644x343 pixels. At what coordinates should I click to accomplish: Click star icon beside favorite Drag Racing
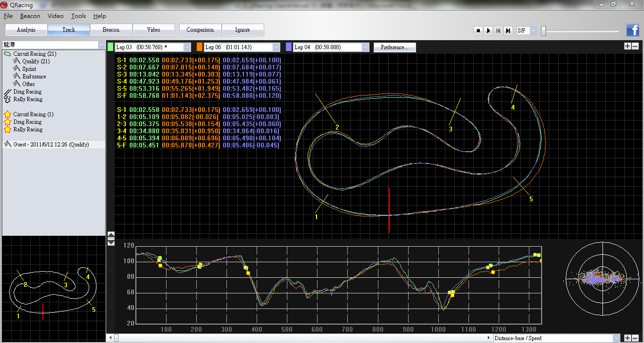pos(8,122)
